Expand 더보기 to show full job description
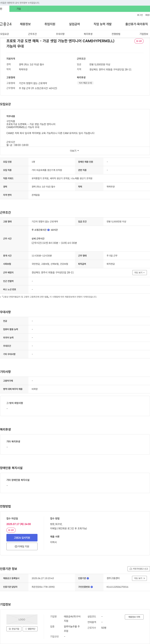This screenshot has width=150, height=644. pyautogui.click(x=74, y=151)
